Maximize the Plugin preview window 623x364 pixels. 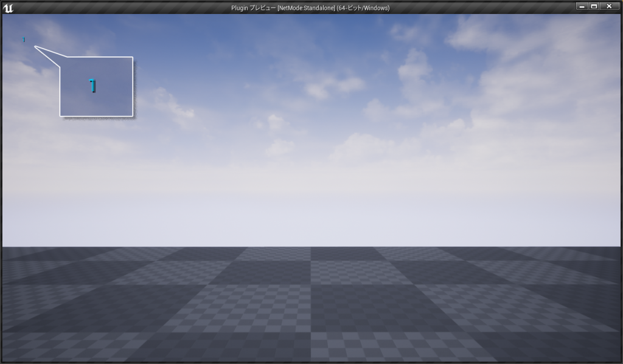coord(594,6)
